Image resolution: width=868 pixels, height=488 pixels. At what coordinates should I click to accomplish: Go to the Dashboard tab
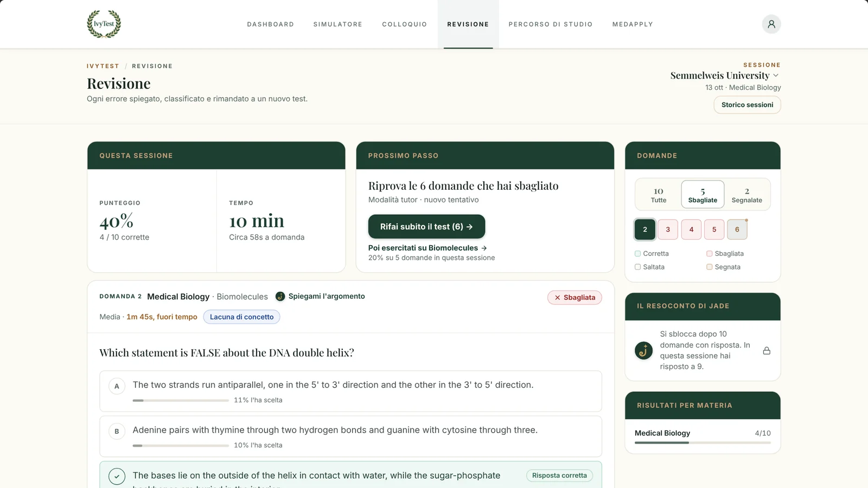(270, 24)
